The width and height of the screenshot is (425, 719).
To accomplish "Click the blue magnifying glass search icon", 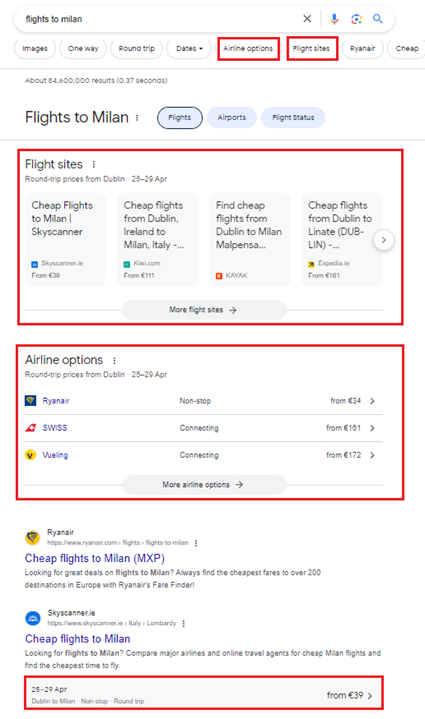I will tap(377, 19).
